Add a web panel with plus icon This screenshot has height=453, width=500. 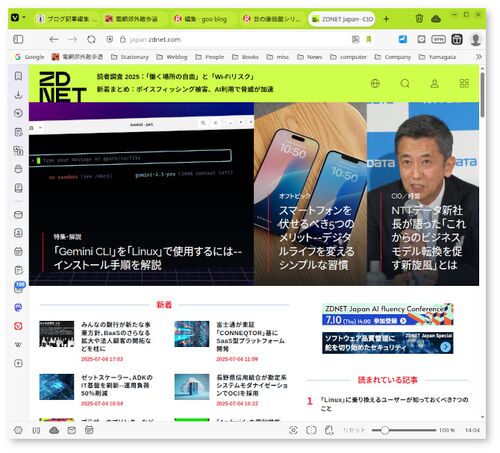click(x=18, y=363)
